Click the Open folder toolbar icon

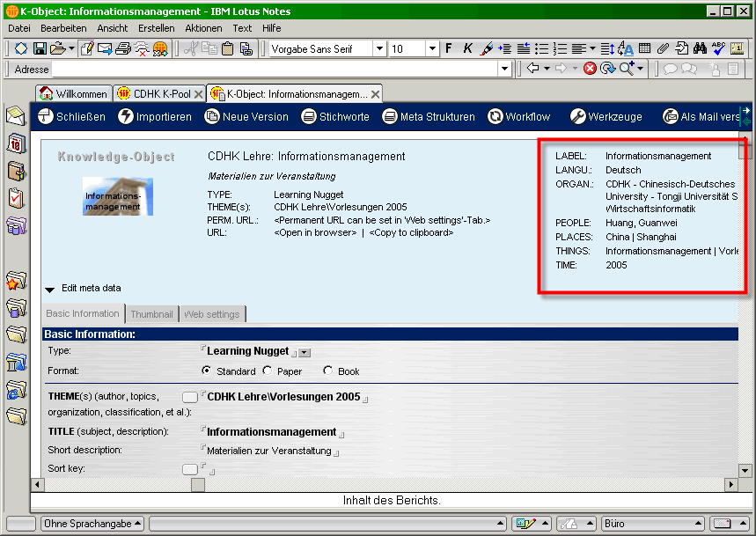click(57, 48)
